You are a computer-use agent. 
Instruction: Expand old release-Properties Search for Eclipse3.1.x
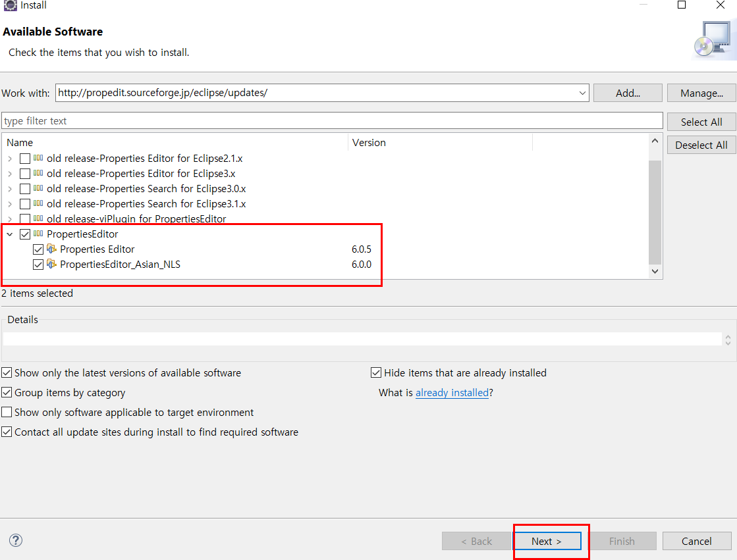pos(10,204)
